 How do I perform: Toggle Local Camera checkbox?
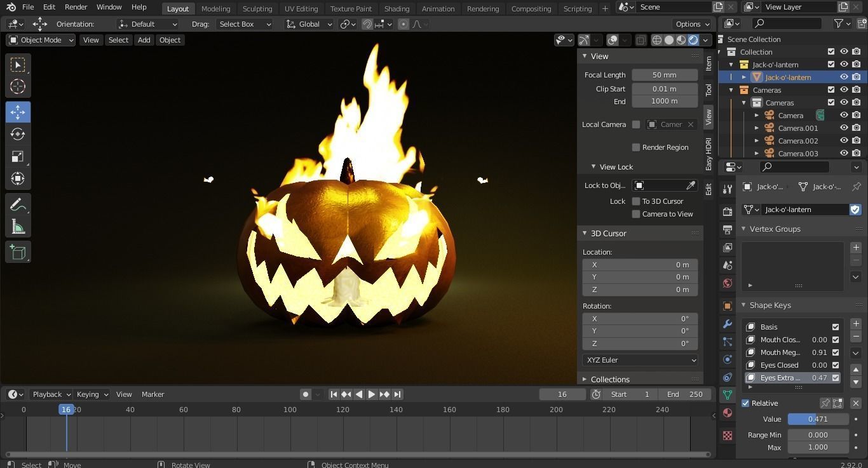(x=636, y=124)
